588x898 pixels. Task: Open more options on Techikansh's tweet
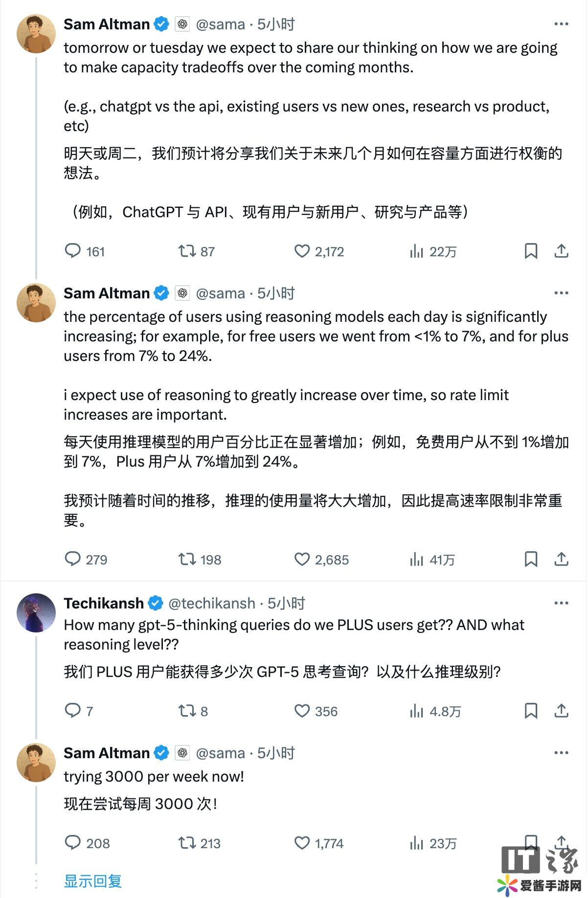point(561,603)
